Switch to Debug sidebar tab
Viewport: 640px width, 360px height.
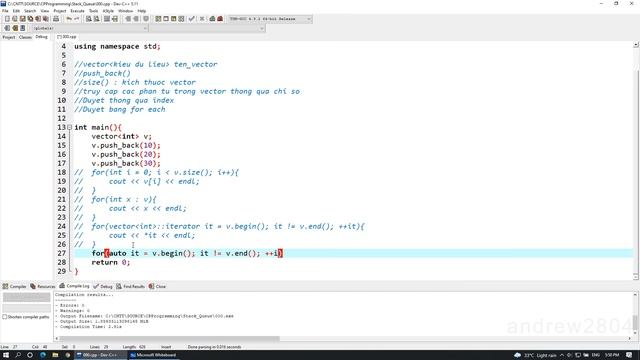coord(41,37)
